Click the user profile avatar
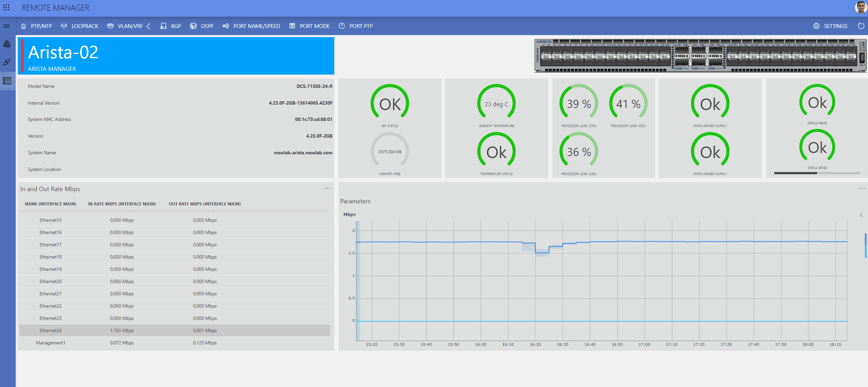Image resolution: width=868 pixels, height=387 pixels. (860, 7)
